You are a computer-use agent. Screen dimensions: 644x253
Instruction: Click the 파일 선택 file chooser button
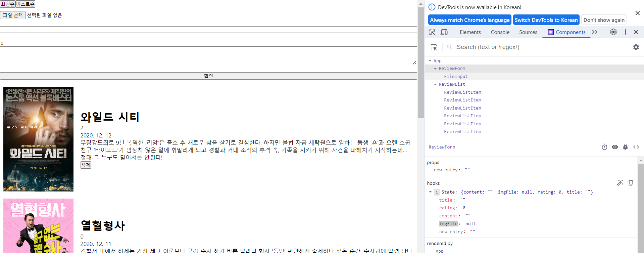pyautogui.click(x=13, y=15)
